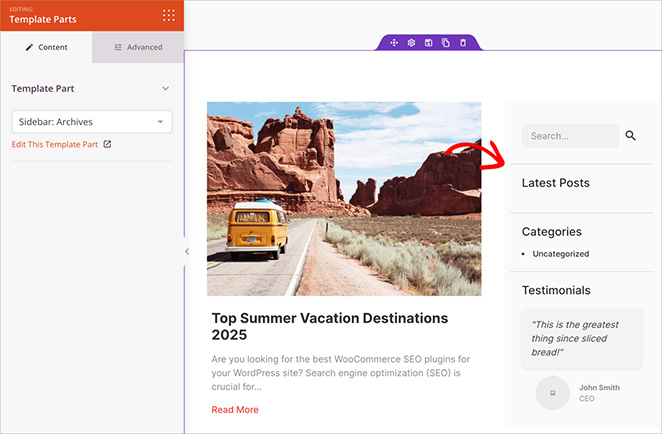
Task: Open the blocks grid icon in header
Action: [x=168, y=15]
